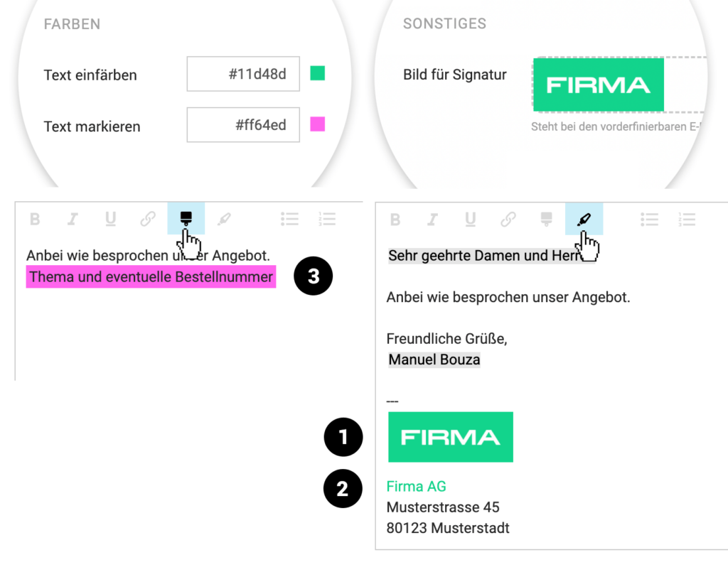Insert numbered list in the signature editor

click(x=687, y=219)
